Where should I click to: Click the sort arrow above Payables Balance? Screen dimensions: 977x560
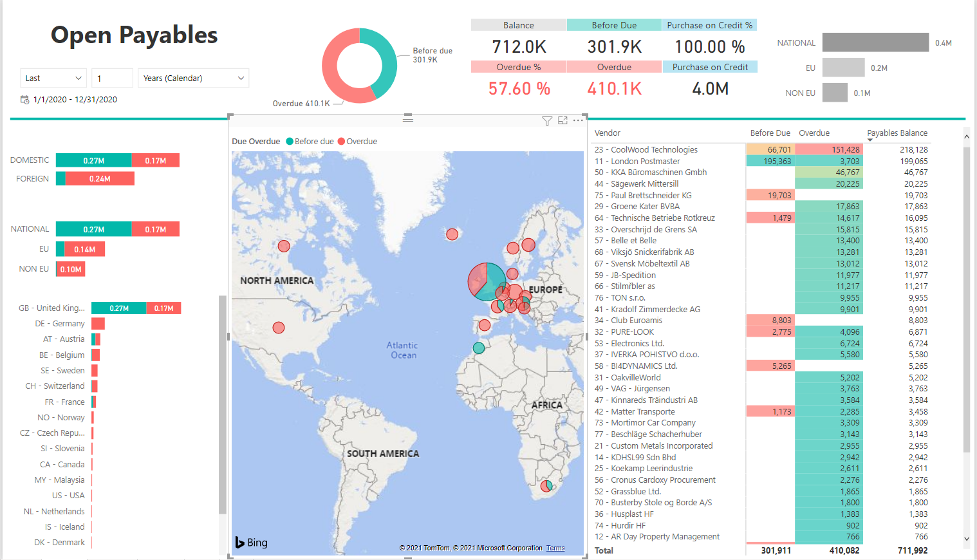point(870,140)
